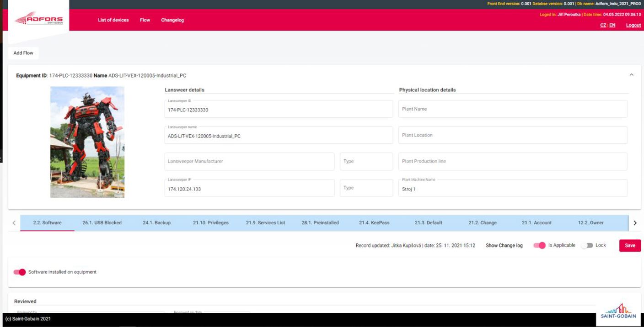Enable the Lock switch

click(x=587, y=246)
